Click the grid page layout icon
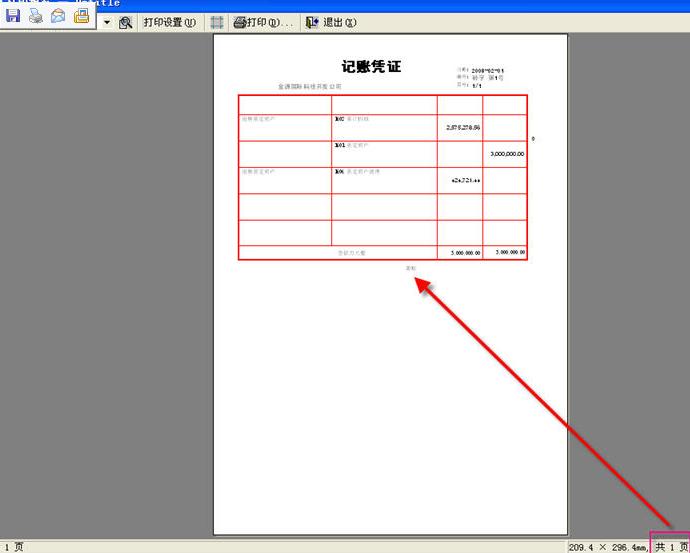This screenshot has width=690, height=553. tap(217, 22)
